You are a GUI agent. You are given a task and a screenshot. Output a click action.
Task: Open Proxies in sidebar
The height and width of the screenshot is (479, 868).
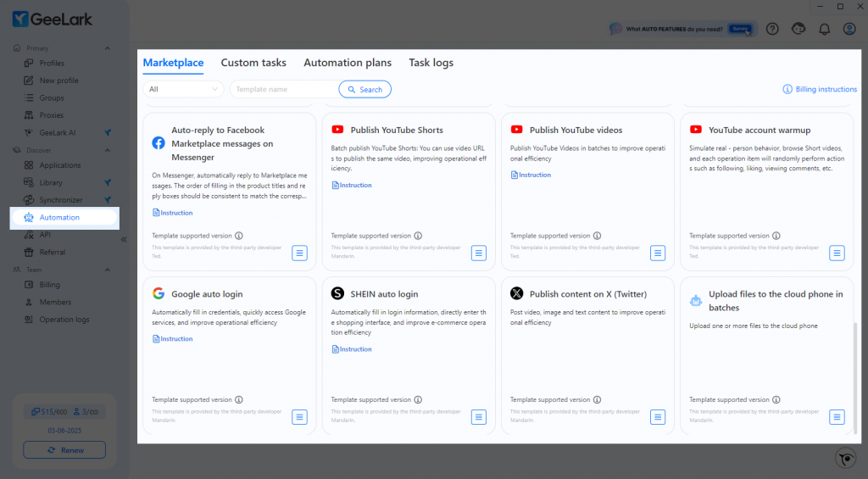52,115
